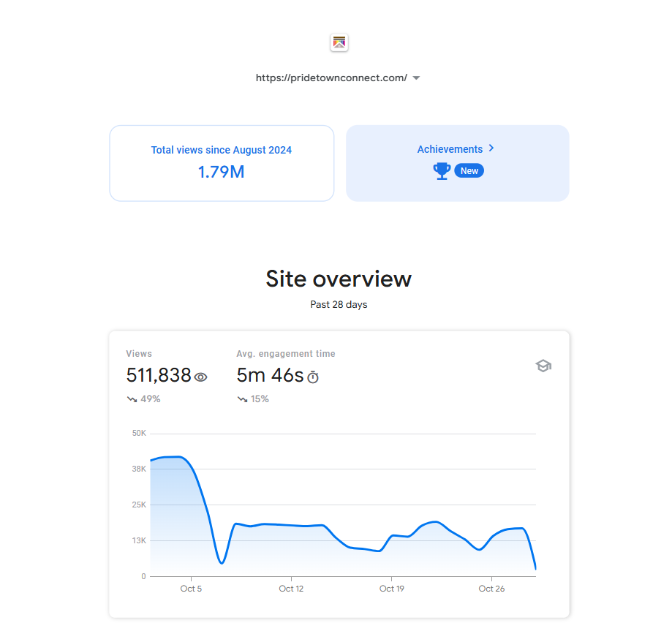Click the Oct 26 date on chart axis
Viewport: 672px width, 623px height.
[491, 589]
